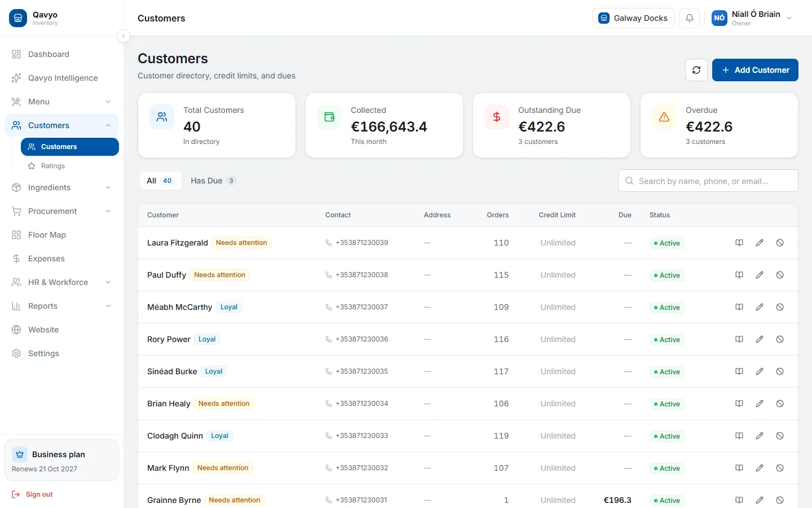The image size is (812, 508).
Task: Click the Total Customers people icon
Action: [x=162, y=117]
